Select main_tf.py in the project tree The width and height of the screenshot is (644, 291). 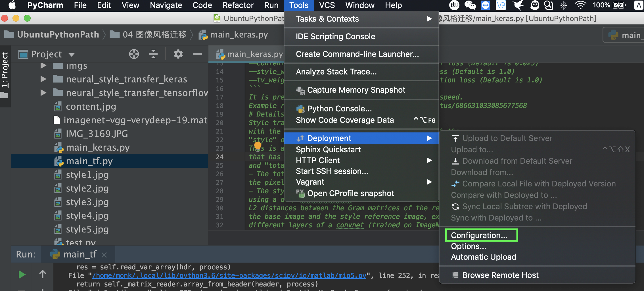click(89, 161)
